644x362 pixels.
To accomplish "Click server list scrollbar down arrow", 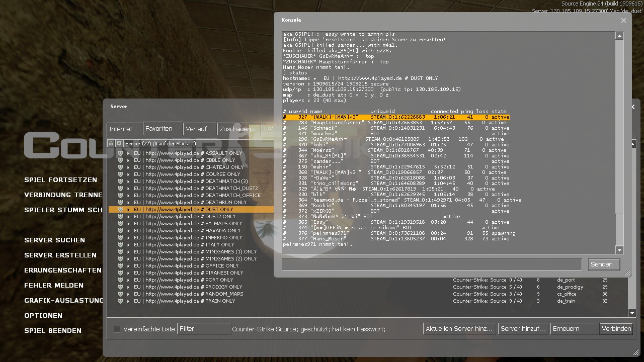I will 632,313.
